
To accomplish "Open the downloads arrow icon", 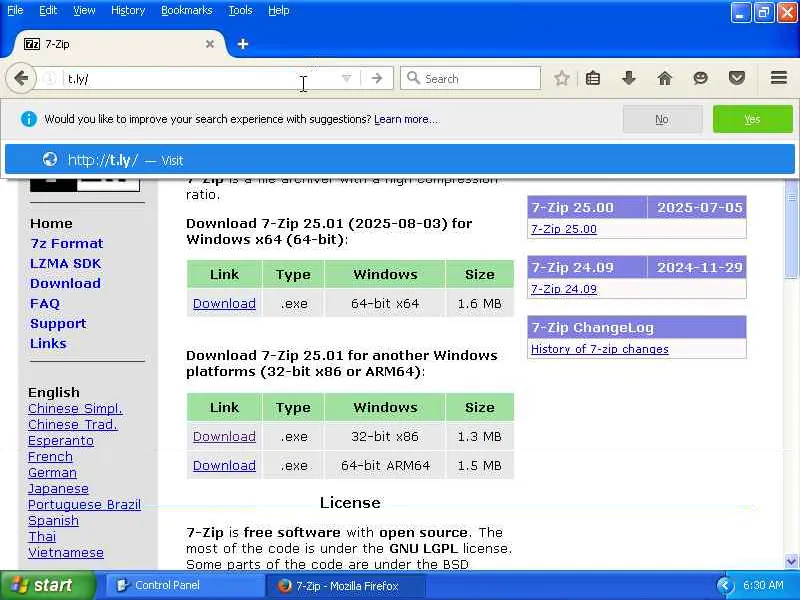I will click(x=629, y=79).
